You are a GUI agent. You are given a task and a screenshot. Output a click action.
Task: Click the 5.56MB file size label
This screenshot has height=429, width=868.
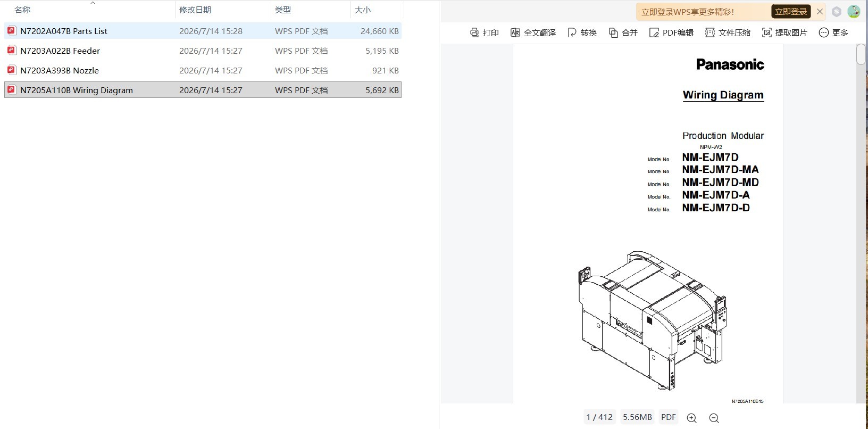pyautogui.click(x=637, y=417)
